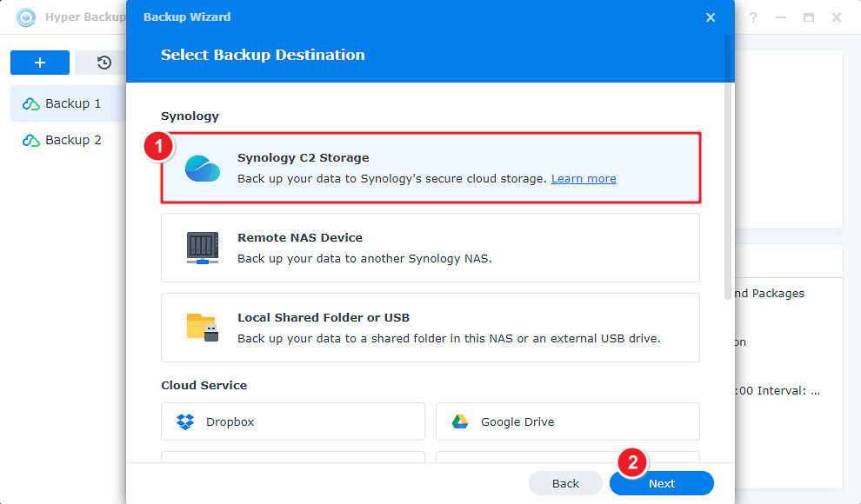Click the 'Backup Wizard' title text
The image size is (861, 504).
pyautogui.click(x=187, y=17)
